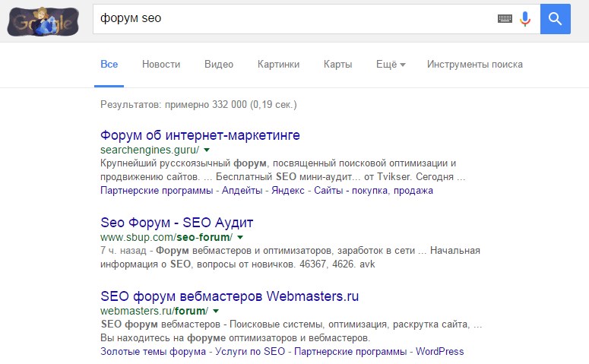
Task: Open the 'Апдейты' sitelink
Action: [242, 191]
